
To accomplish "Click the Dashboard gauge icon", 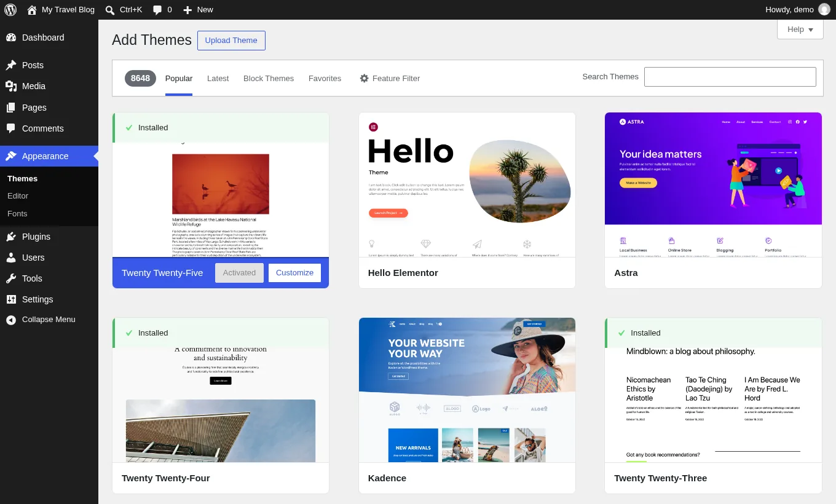I will [11, 37].
